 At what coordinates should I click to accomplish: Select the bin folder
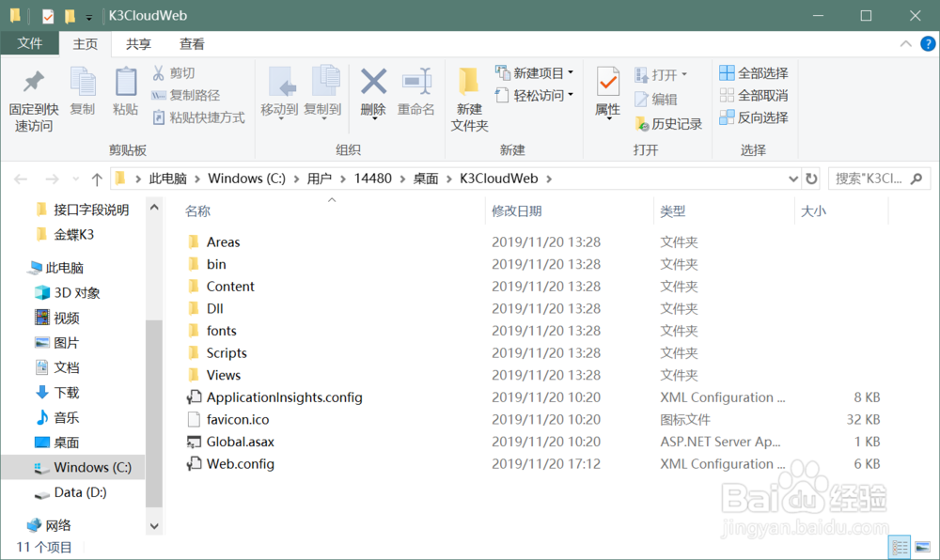click(216, 264)
